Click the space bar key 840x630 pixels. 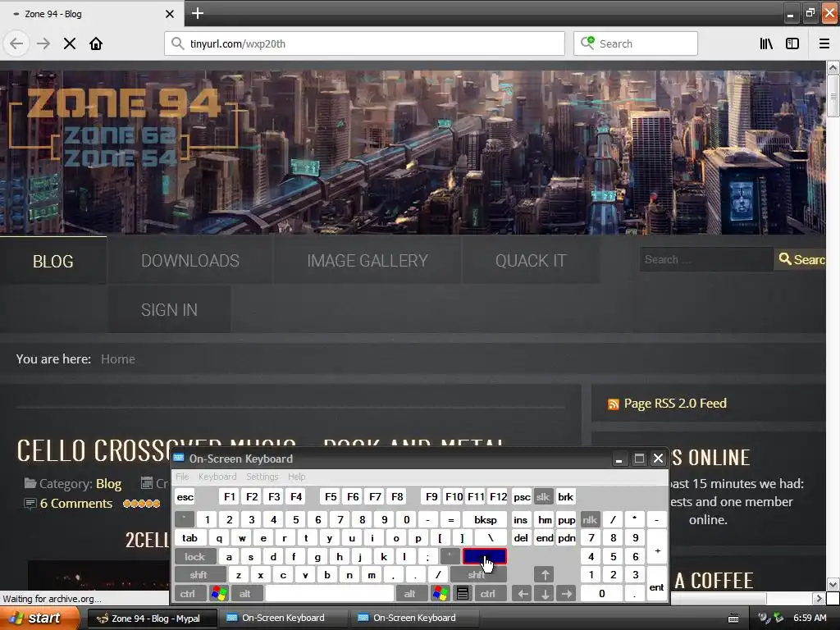(330, 594)
